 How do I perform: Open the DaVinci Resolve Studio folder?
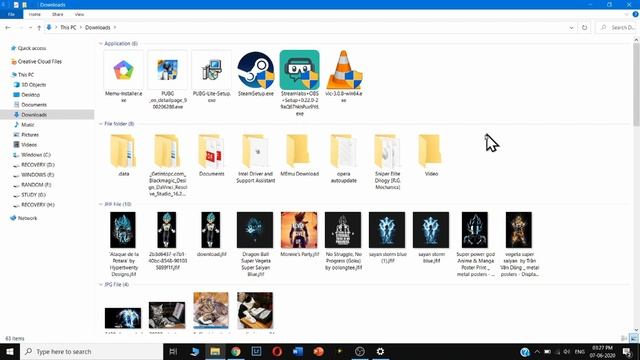tap(167, 151)
